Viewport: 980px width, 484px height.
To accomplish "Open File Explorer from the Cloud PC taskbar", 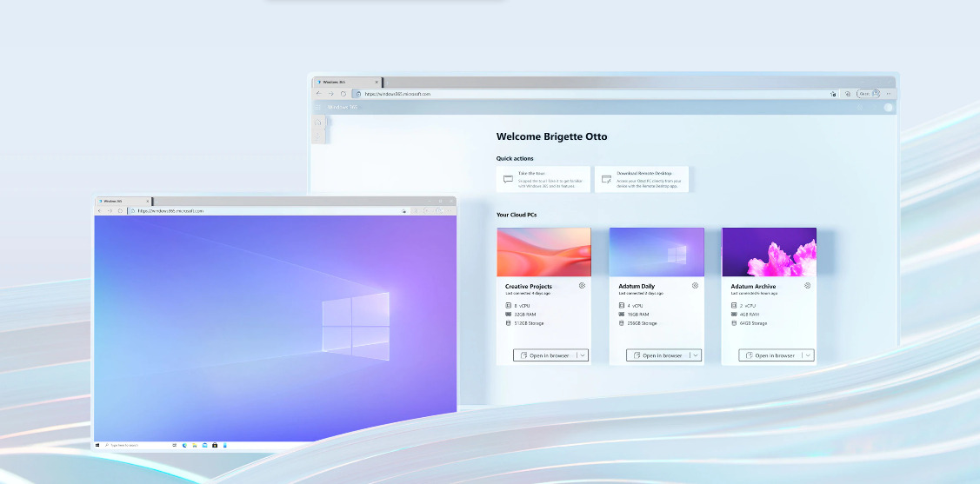I will (x=195, y=445).
